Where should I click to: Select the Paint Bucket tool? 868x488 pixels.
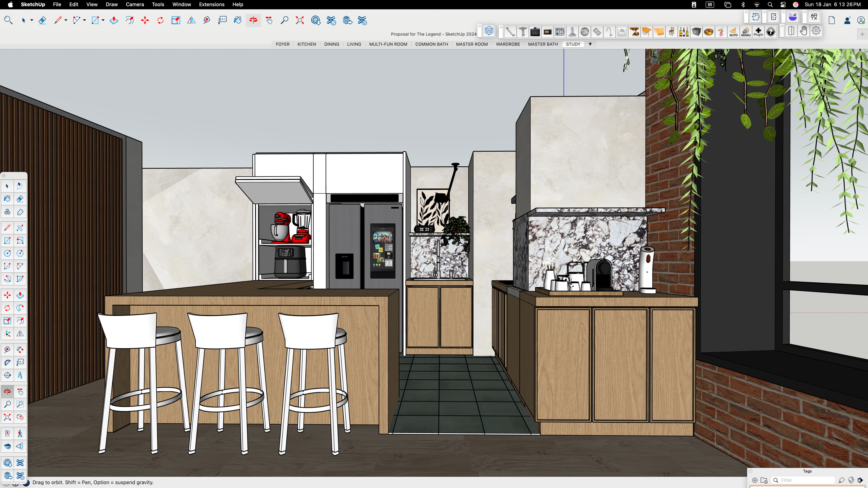click(238, 20)
